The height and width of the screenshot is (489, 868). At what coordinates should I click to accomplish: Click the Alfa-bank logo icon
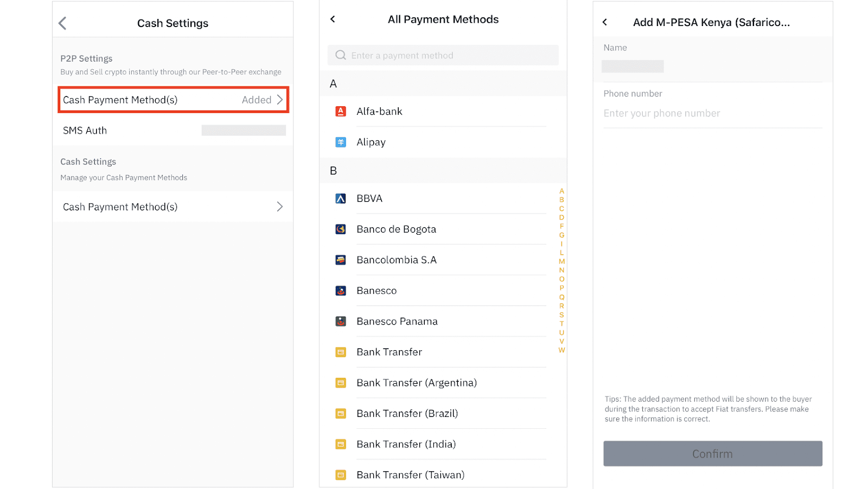(x=341, y=111)
